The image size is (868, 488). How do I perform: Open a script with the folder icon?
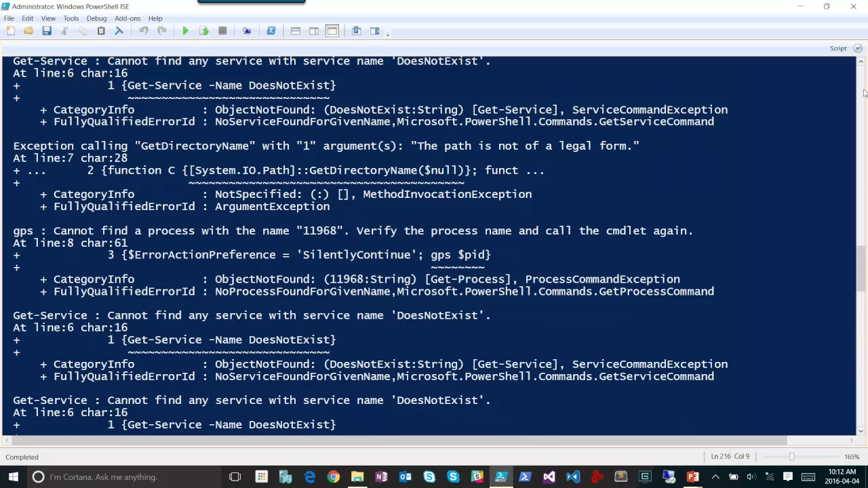(28, 31)
